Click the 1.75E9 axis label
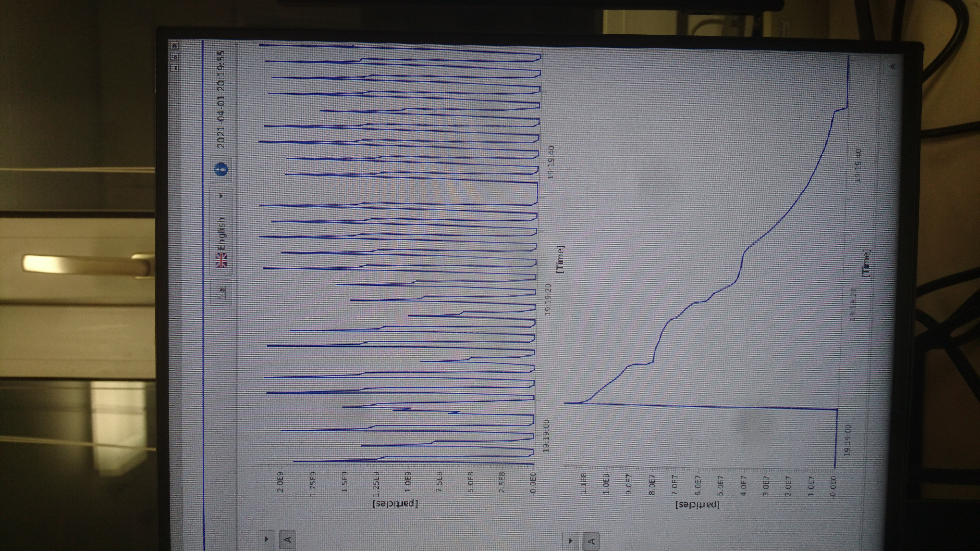 pyautogui.click(x=312, y=484)
